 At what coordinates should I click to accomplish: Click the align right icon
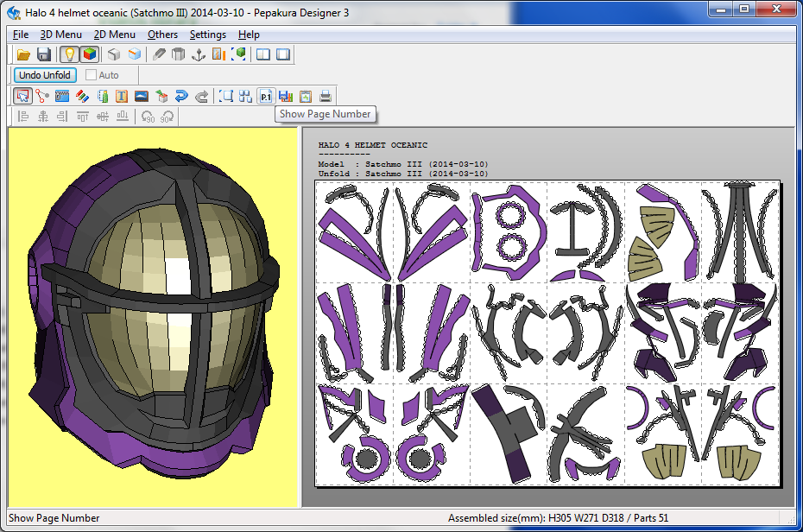[62, 117]
